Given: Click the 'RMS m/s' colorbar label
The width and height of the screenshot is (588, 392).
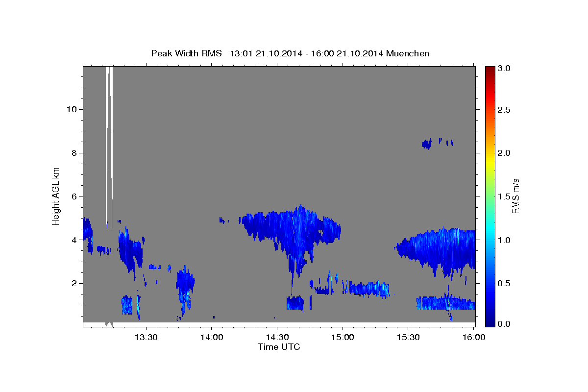Looking at the screenshot, I should [x=515, y=196].
